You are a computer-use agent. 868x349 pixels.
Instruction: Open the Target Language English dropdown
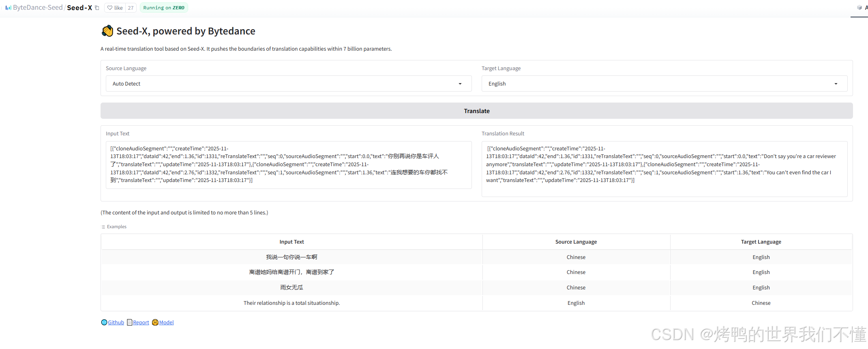pos(664,84)
